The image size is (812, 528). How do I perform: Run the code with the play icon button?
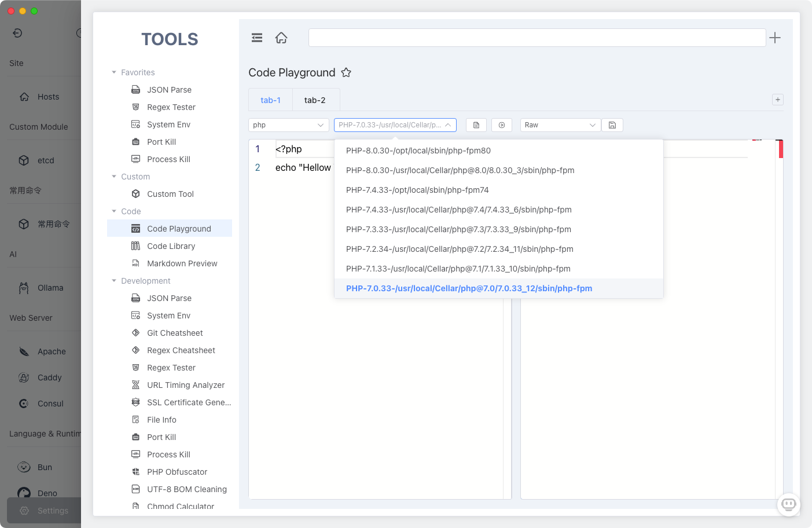(x=502, y=125)
